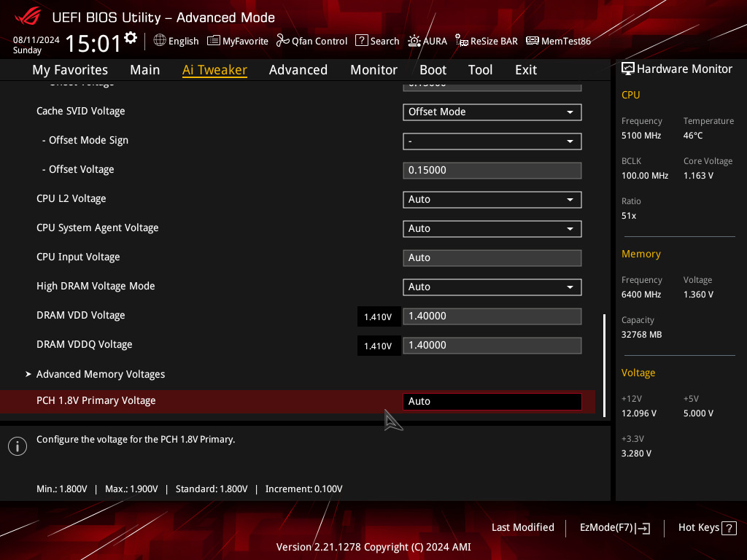Click the DRAM VDDQ 1.410V current reading
The image size is (747, 560).
379,346
